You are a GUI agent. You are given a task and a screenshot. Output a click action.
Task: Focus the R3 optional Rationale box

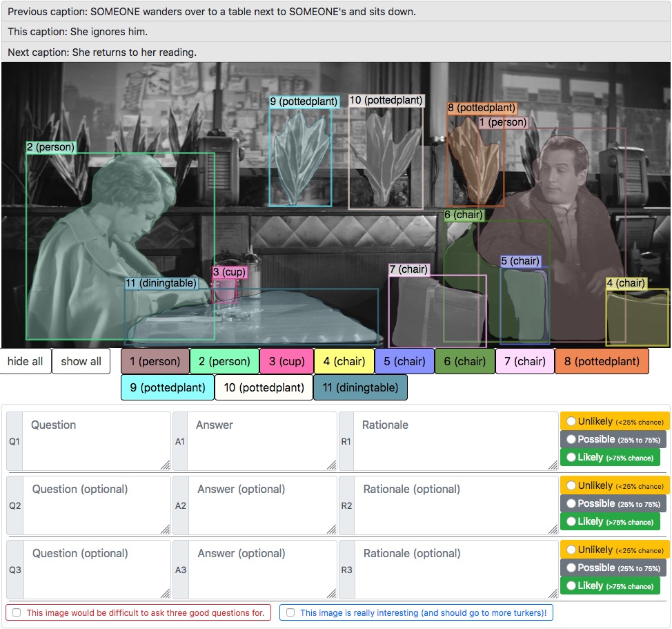(x=456, y=570)
